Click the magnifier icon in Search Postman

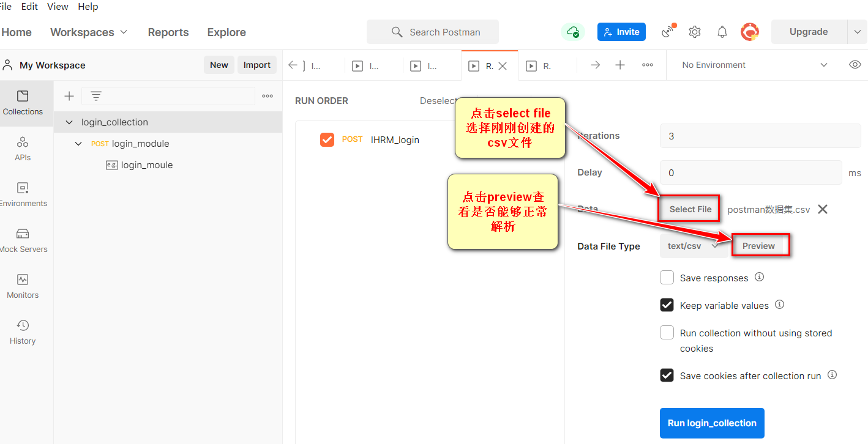397,32
